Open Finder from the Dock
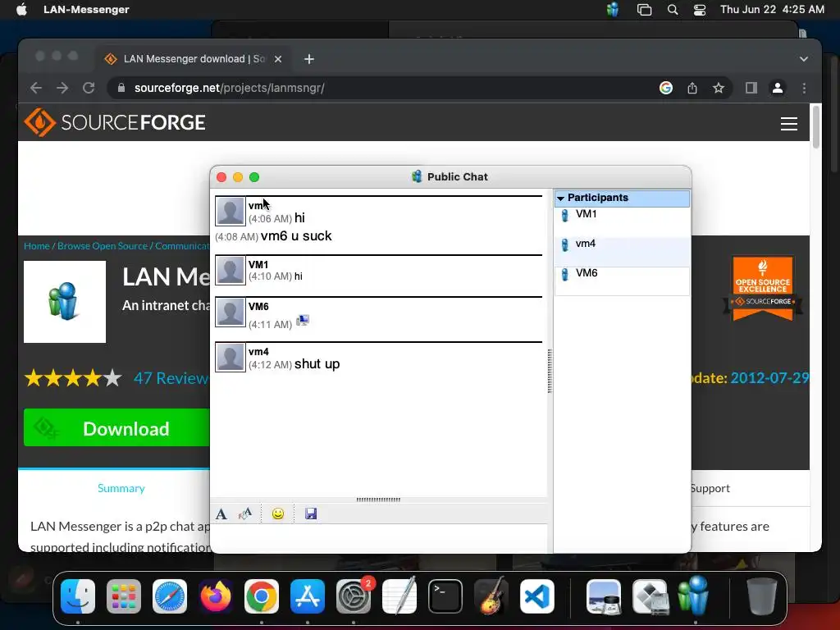840x630 pixels. (78, 596)
